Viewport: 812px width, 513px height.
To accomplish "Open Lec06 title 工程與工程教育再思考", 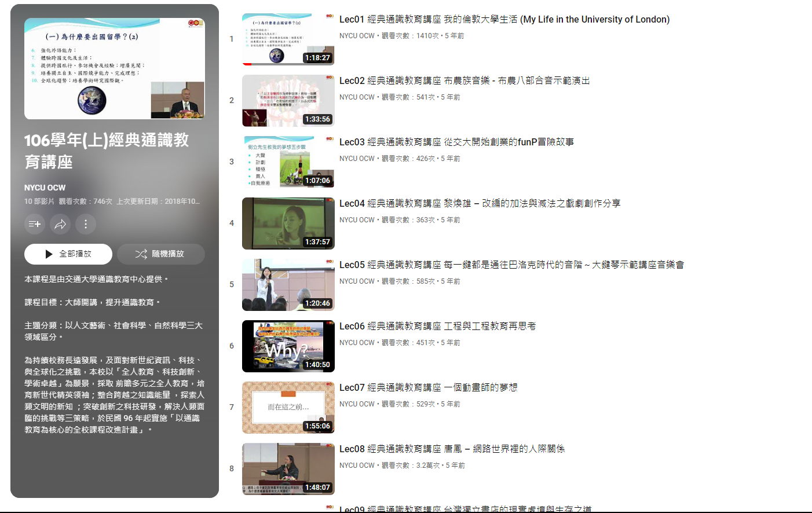I will click(x=437, y=327).
